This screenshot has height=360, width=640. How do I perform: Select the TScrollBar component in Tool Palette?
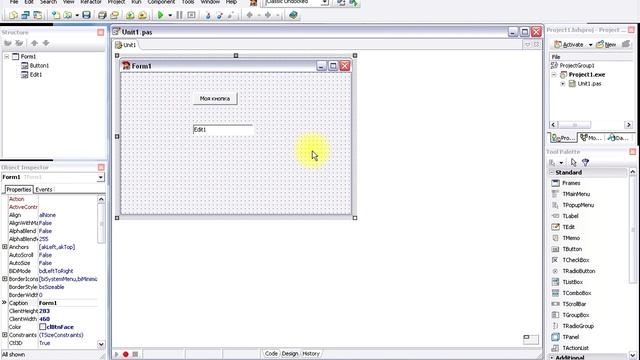[x=574, y=304]
